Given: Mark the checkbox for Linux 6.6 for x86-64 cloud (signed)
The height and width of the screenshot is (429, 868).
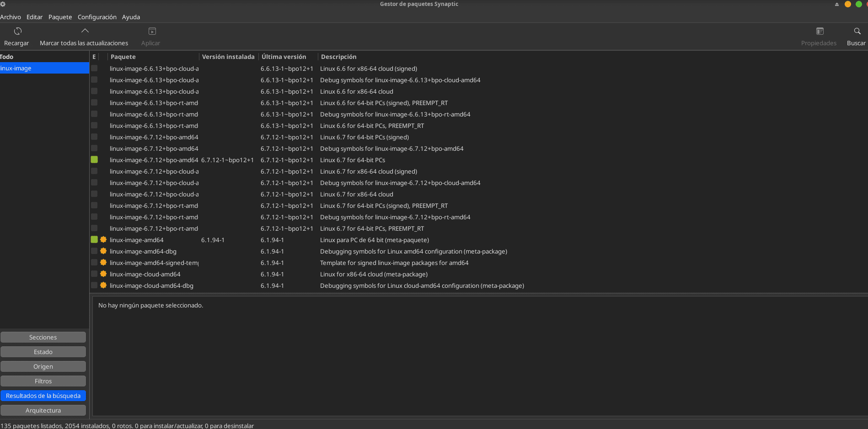Looking at the screenshot, I should click(94, 68).
